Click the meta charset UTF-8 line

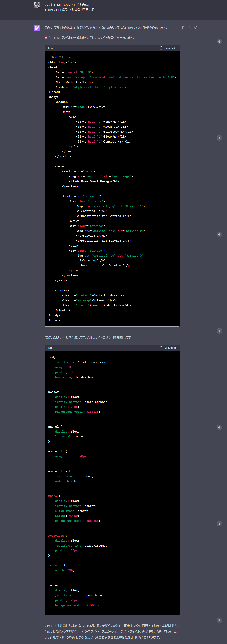click(74, 72)
